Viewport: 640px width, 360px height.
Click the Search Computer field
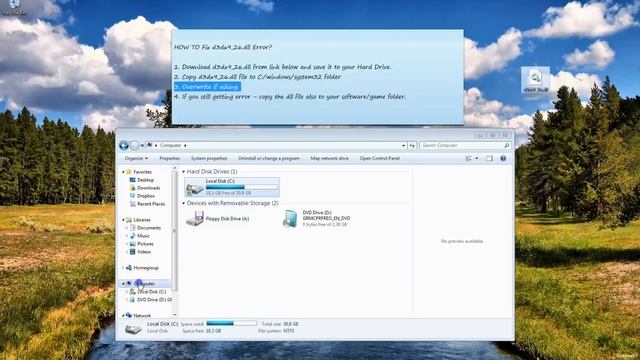click(x=465, y=145)
